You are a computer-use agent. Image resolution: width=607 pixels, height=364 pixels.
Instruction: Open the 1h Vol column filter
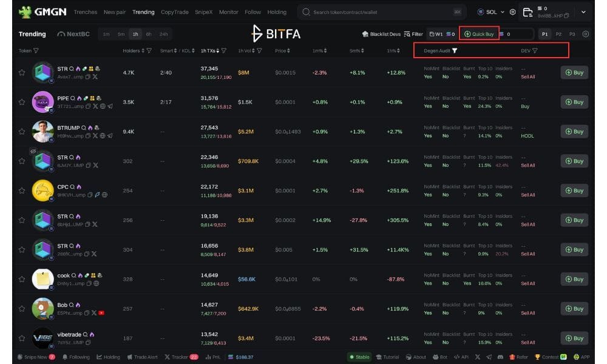click(259, 51)
